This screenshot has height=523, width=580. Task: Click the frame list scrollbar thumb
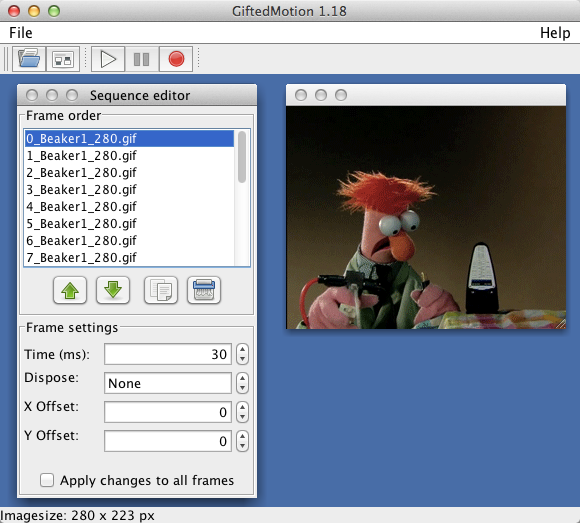242,157
